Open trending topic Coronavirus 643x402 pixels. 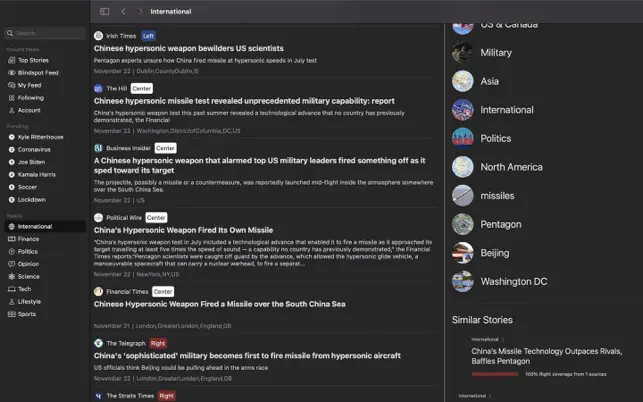point(30,150)
